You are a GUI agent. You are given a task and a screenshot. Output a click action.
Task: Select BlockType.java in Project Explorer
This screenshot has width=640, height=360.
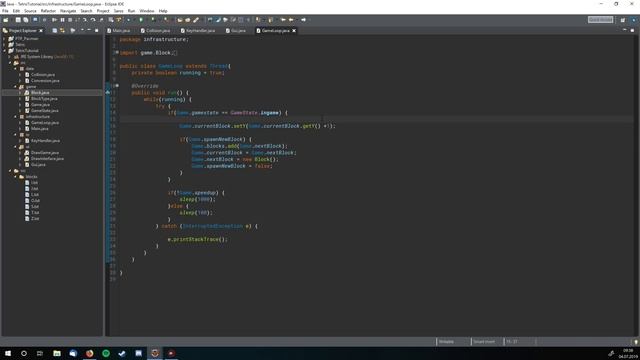tap(44, 99)
